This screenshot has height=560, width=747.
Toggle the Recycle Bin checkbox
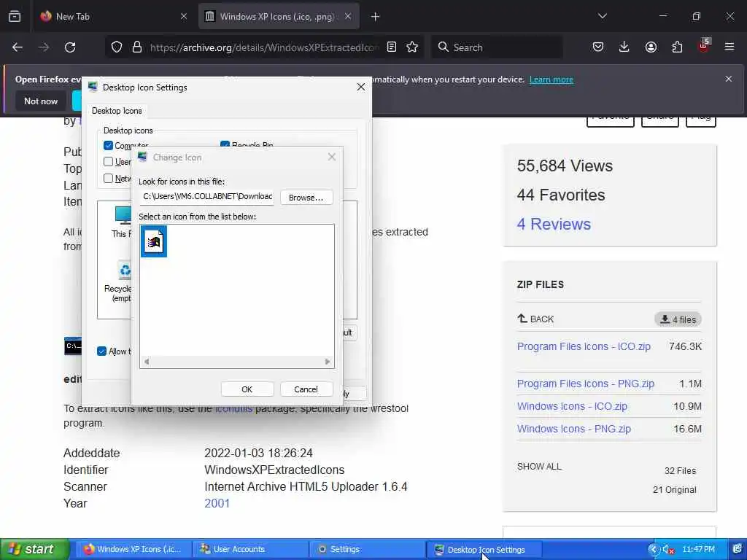tap(225, 144)
